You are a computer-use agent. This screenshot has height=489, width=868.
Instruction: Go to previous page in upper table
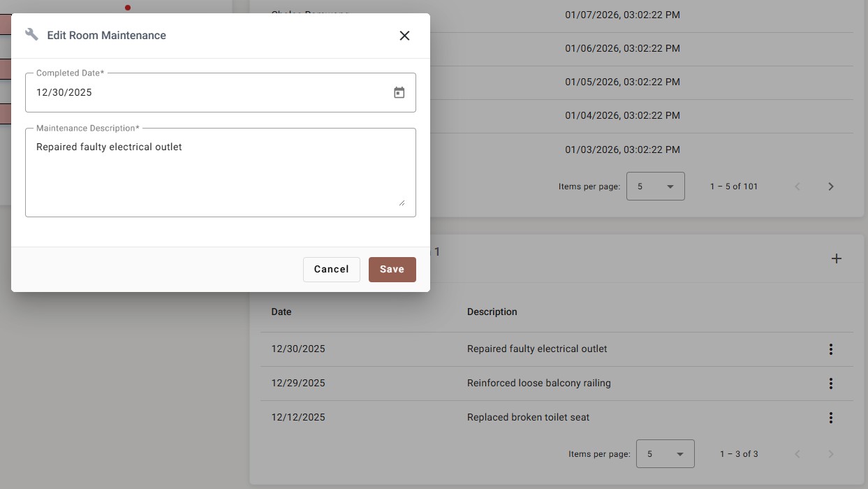coord(797,187)
